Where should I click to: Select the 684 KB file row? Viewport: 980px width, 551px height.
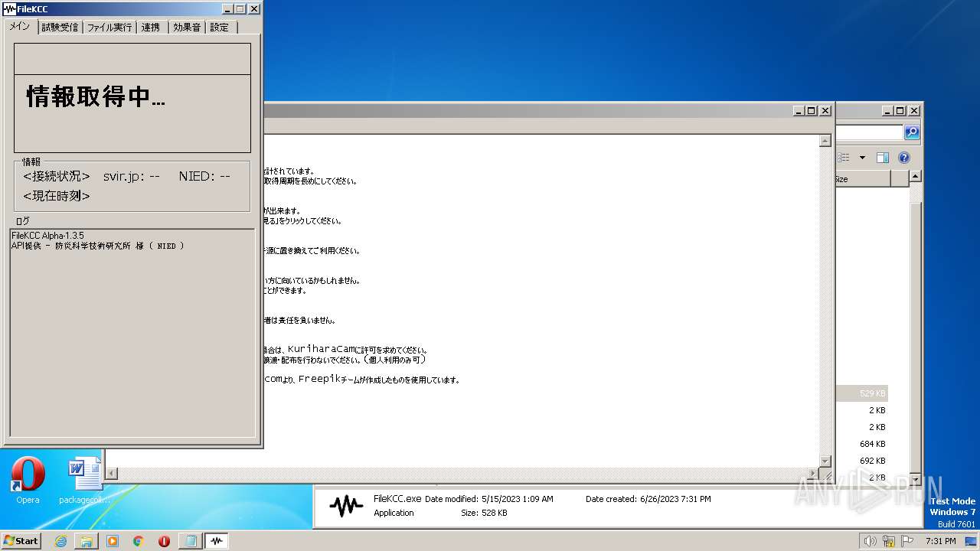(862, 444)
